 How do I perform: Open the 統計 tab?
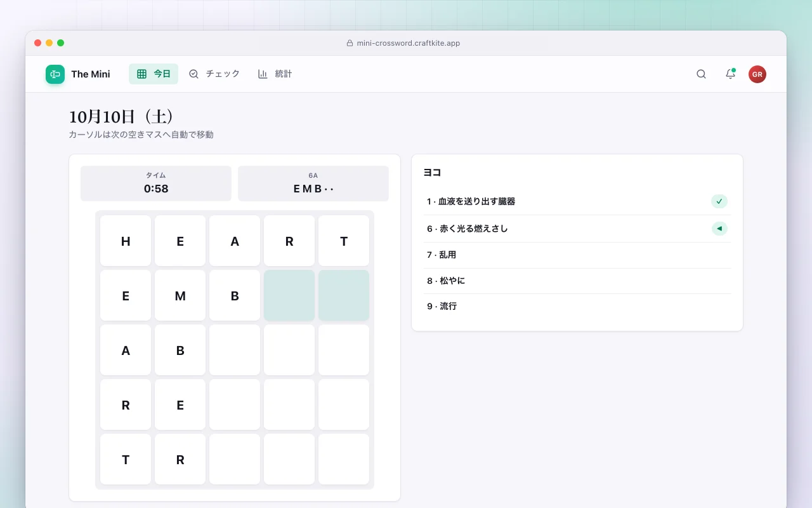[x=275, y=74]
